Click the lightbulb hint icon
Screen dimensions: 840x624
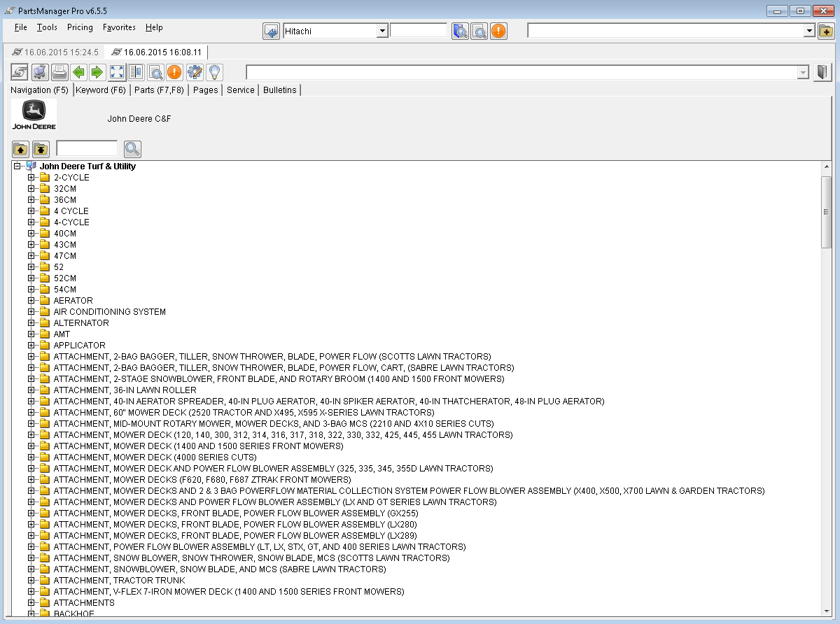click(213, 72)
